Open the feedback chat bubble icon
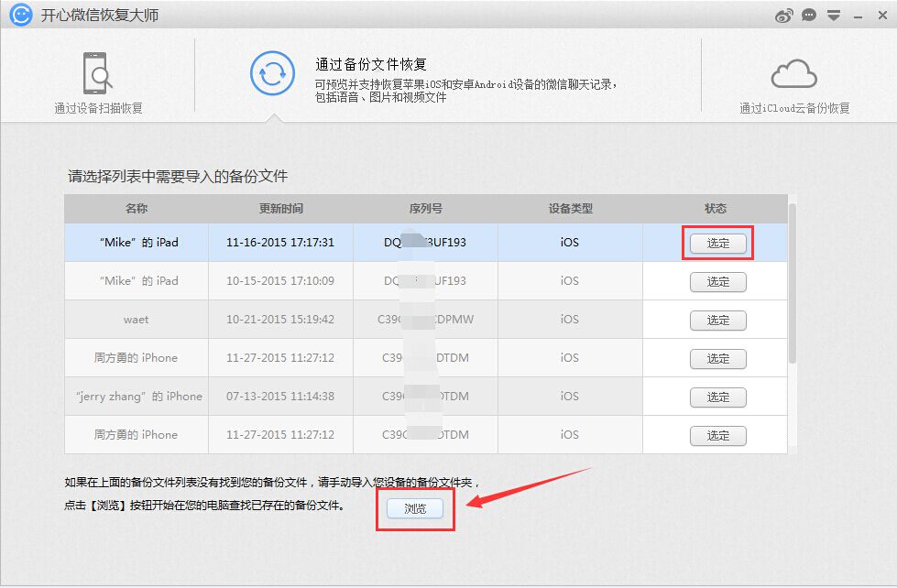 (809, 16)
